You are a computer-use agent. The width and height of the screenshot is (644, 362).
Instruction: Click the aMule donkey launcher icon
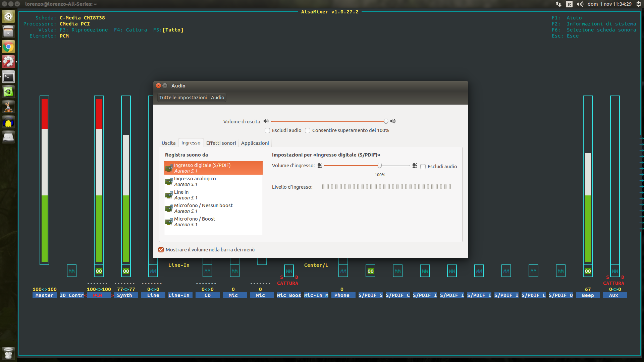coord(8,107)
